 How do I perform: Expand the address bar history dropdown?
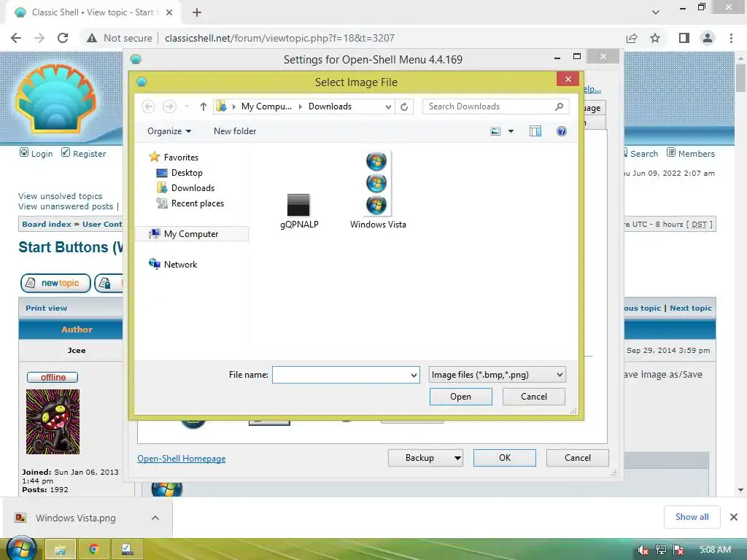(388, 106)
